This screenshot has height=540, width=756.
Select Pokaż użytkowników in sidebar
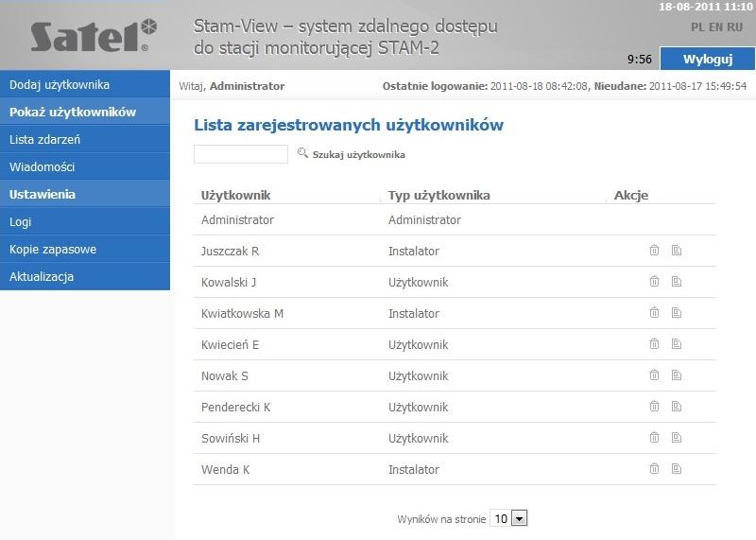click(85, 112)
